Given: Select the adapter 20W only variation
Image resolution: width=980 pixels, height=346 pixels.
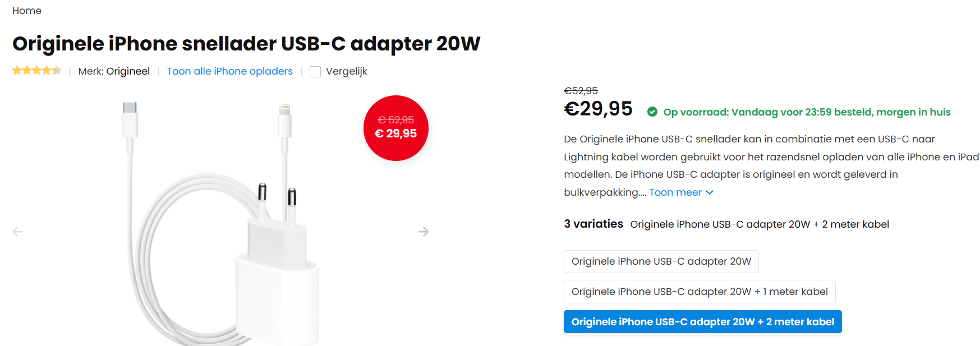Looking at the screenshot, I should click(x=661, y=261).
